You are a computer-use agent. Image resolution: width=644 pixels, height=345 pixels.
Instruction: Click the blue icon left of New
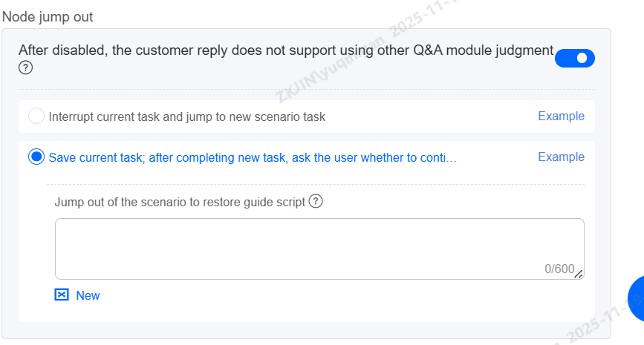(62, 295)
